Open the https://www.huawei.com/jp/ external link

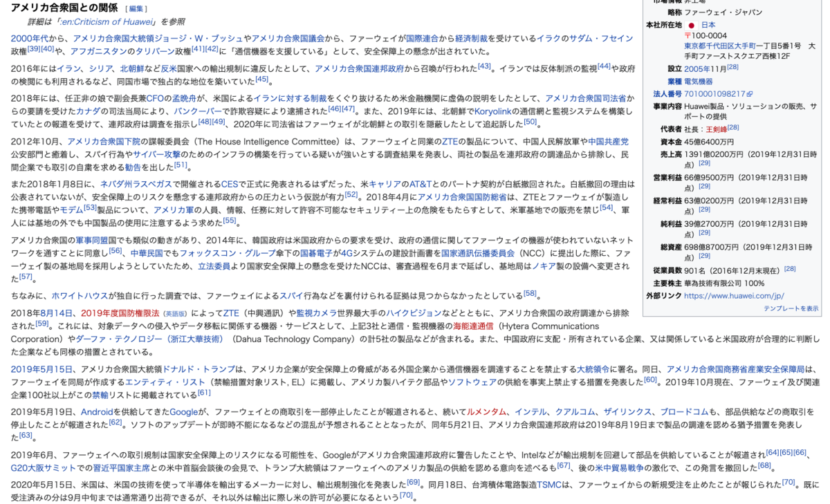coord(734,295)
